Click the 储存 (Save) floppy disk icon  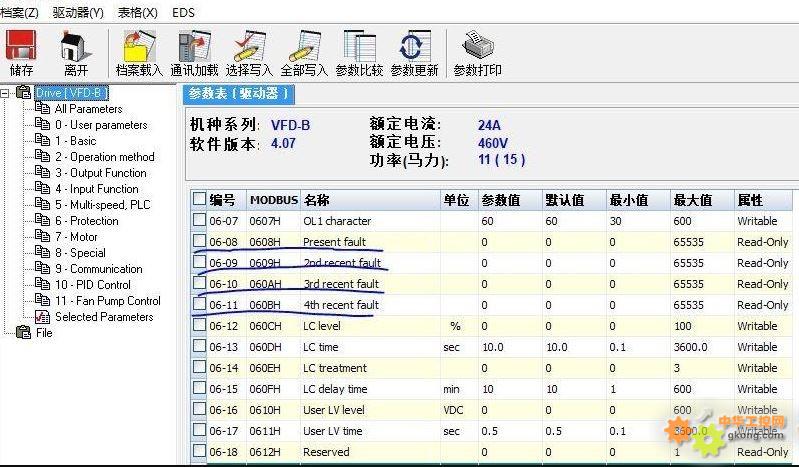tap(21, 46)
